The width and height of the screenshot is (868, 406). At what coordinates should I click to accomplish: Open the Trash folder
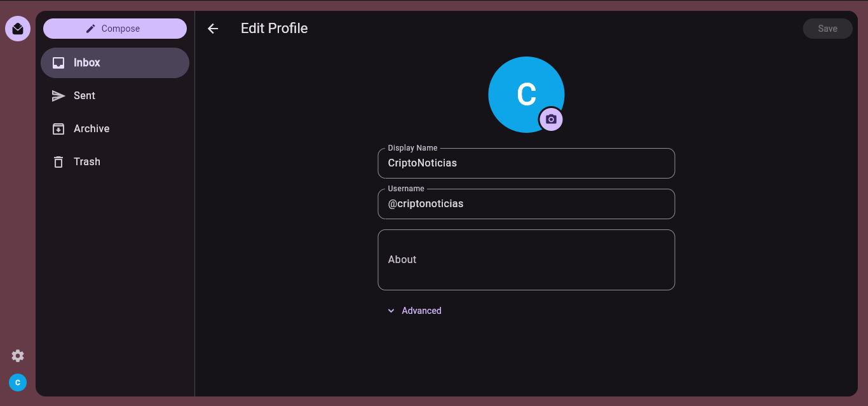coord(115,162)
